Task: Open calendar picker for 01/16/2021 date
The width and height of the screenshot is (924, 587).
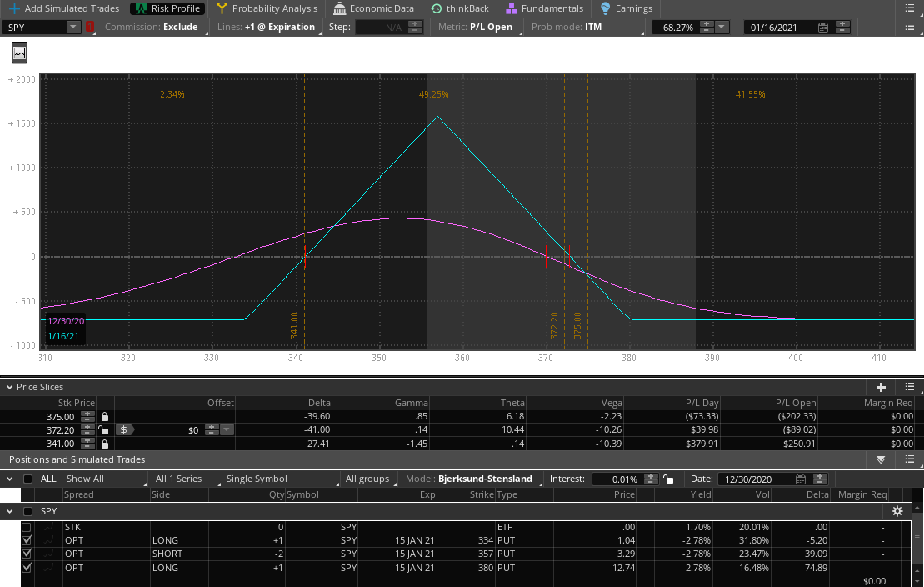Action: point(823,28)
